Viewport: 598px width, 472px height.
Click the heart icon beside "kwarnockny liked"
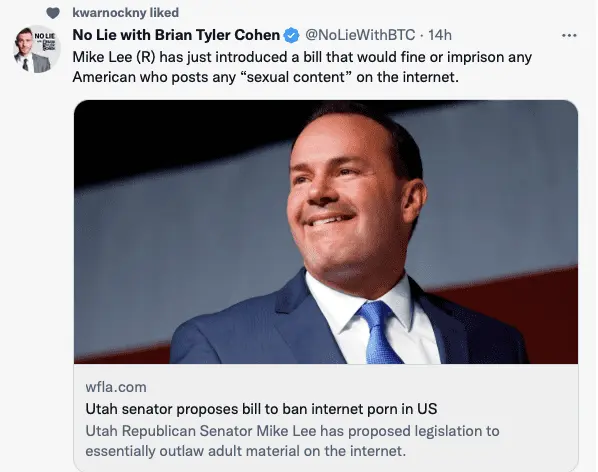click(53, 13)
